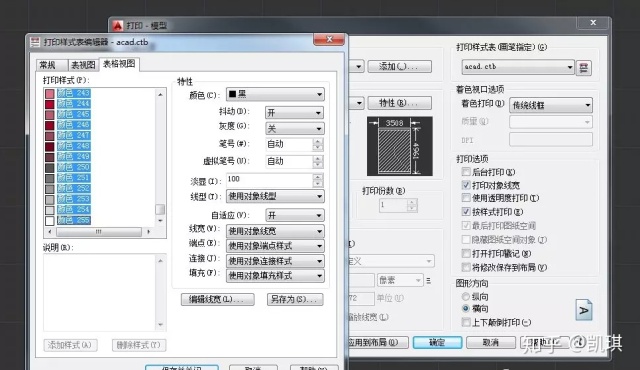Toggle the 上下颠倒打印 checkbox
Viewport: 640px width, 370px height.
466,322
